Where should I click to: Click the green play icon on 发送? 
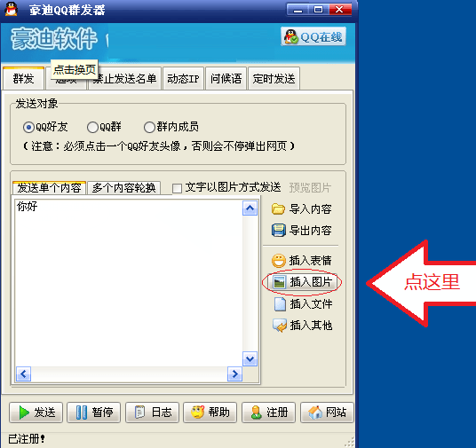point(24,413)
